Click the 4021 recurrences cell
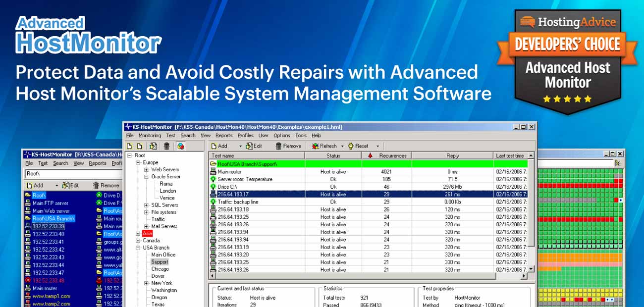644x307 pixels. point(387,172)
